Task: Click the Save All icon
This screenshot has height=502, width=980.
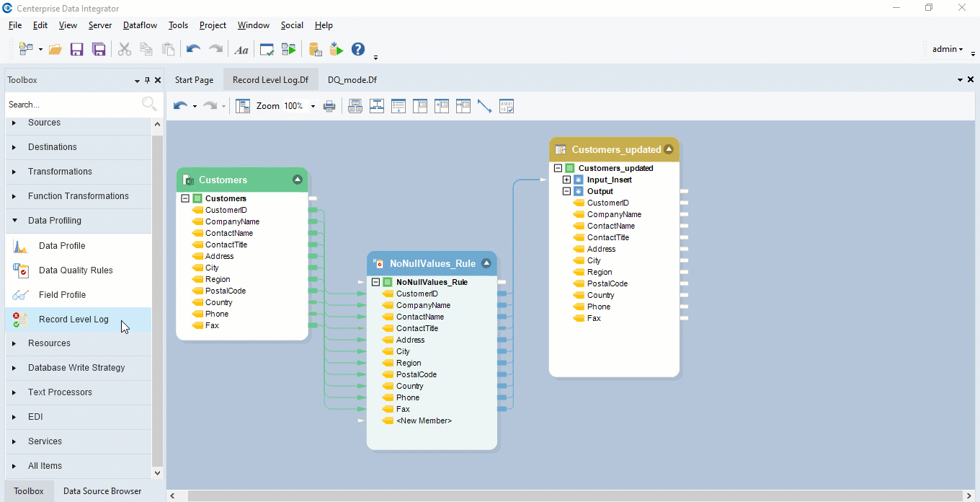Action: [99, 49]
